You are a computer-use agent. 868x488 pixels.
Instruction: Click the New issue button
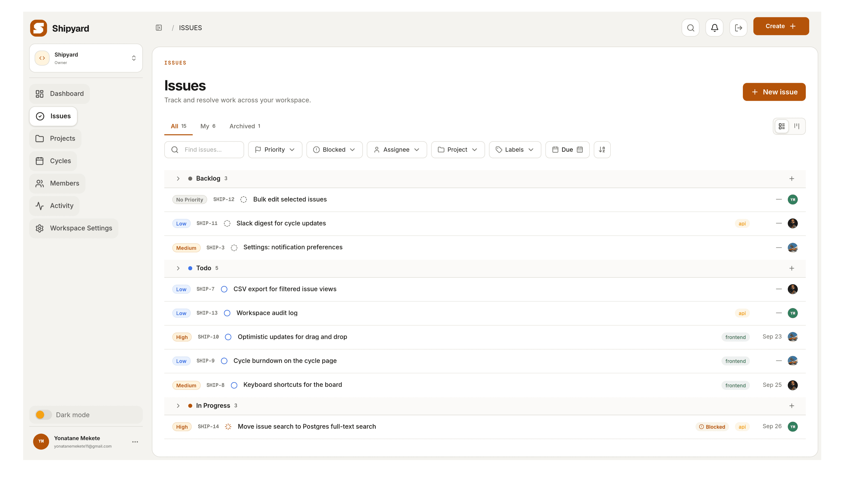click(774, 92)
